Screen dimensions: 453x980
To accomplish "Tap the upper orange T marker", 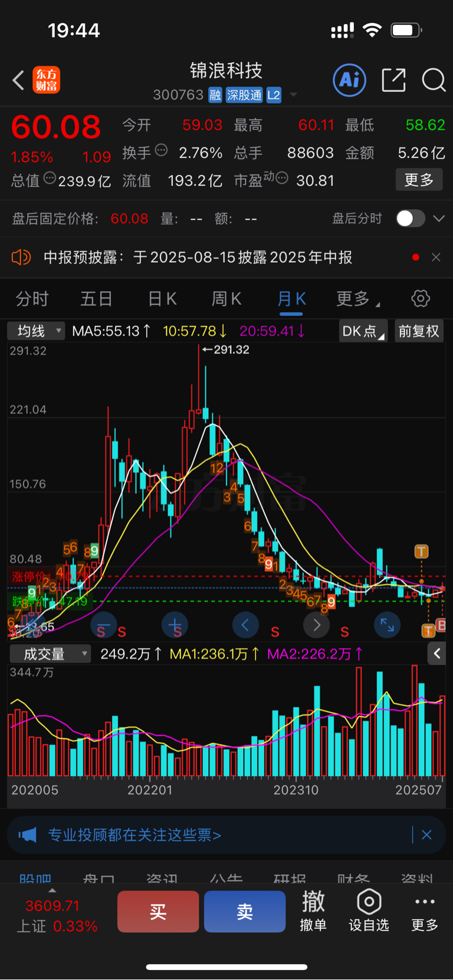I will (x=421, y=552).
